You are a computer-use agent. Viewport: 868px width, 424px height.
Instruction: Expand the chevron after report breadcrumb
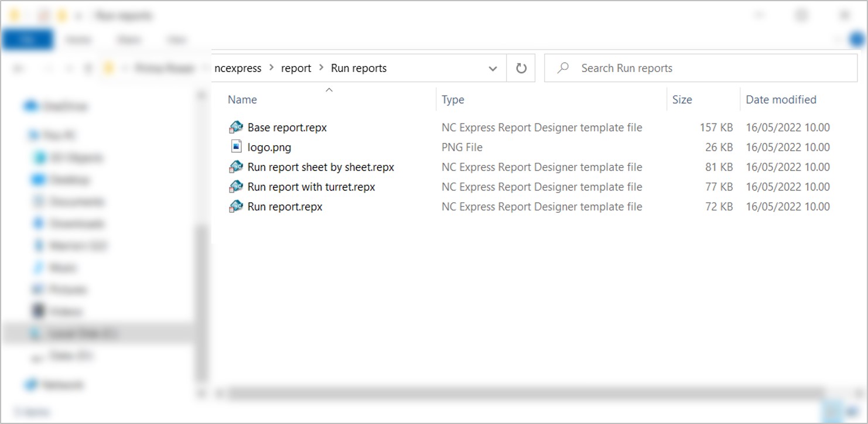pyautogui.click(x=321, y=68)
